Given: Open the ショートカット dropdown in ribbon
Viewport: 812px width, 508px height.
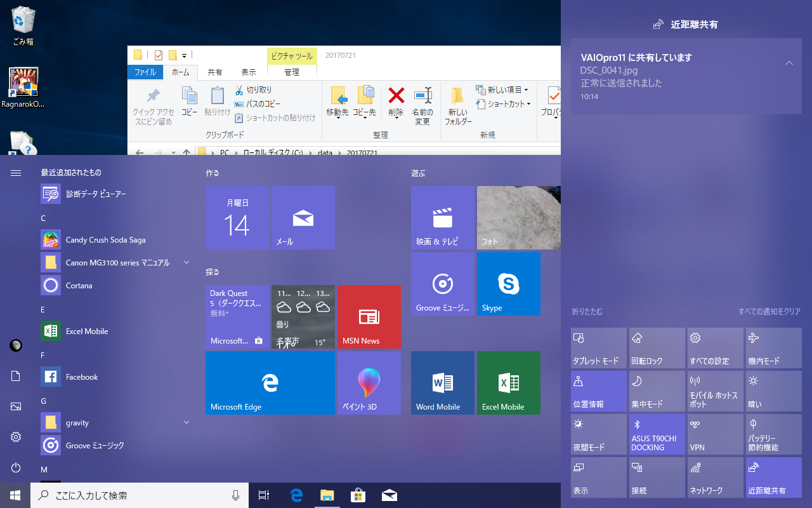Looking at the screenshot, I should 504,104.
